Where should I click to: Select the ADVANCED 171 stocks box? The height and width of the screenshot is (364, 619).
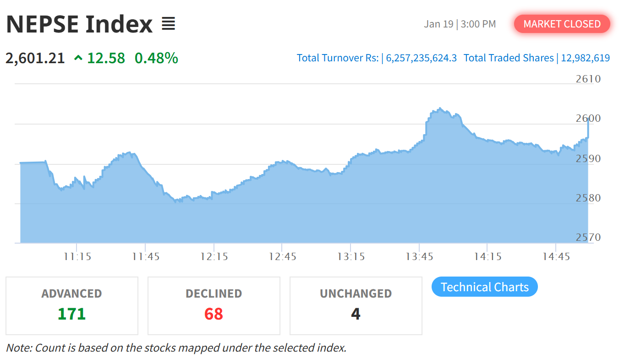tap(72, 305)
